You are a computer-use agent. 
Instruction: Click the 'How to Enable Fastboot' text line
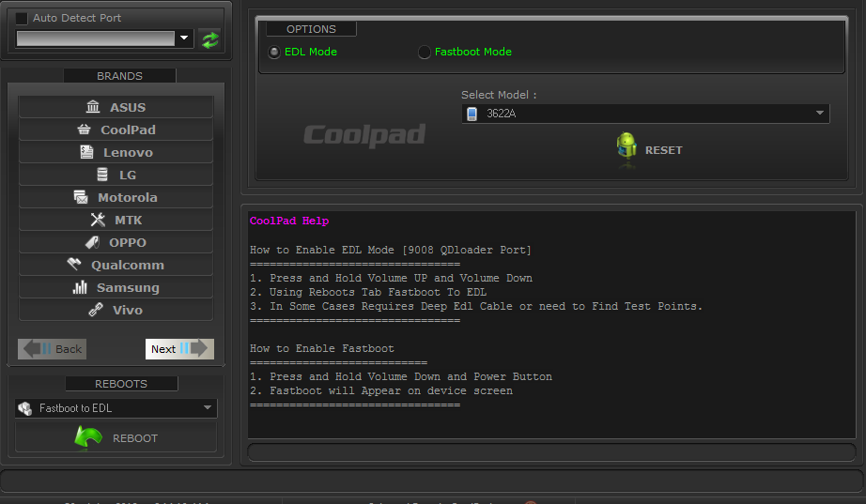tap(322, 348)
